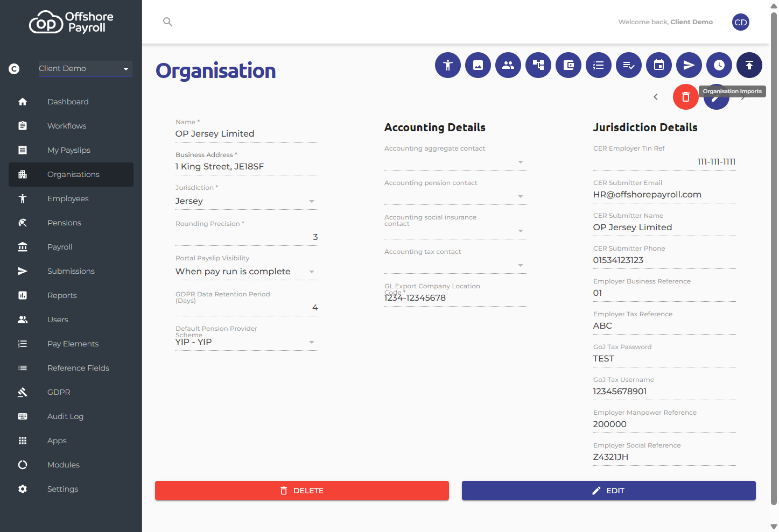Open Payroll in sidebar
Screen dimensions: 779x532
pos(71,247)
